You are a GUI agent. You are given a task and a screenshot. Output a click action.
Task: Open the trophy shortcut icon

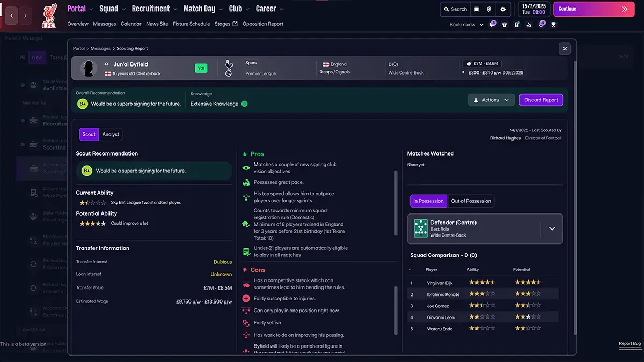point(553,25)
